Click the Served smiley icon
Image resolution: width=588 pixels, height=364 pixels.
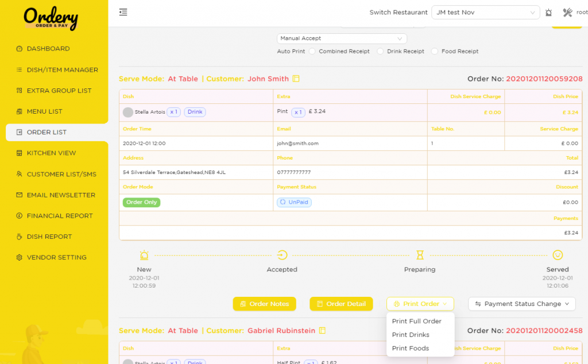point(558,255)
